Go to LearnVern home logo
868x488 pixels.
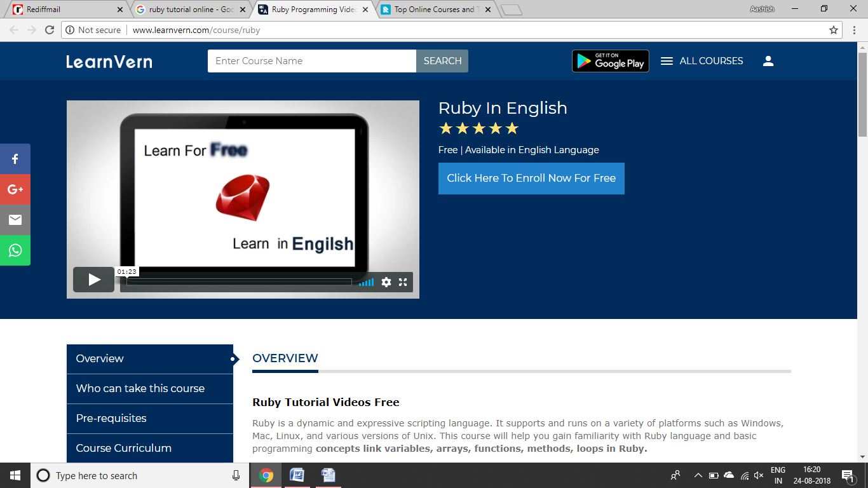[x=109, y=62]
